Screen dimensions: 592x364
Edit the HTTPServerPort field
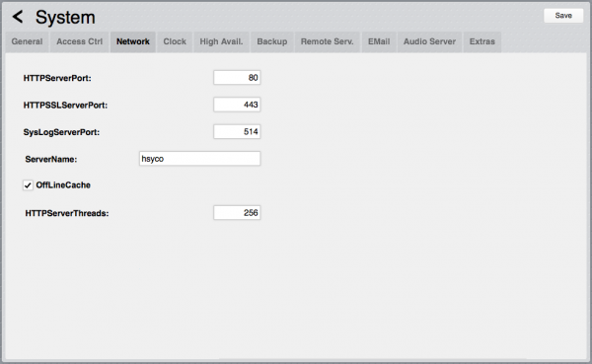pos(237,78)
